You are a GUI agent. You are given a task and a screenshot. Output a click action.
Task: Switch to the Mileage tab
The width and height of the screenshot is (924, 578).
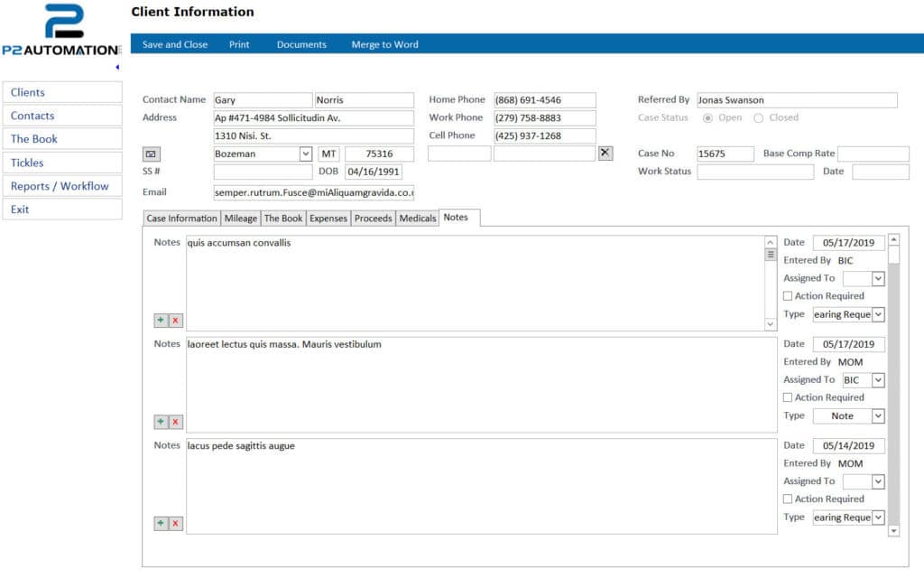240,219
